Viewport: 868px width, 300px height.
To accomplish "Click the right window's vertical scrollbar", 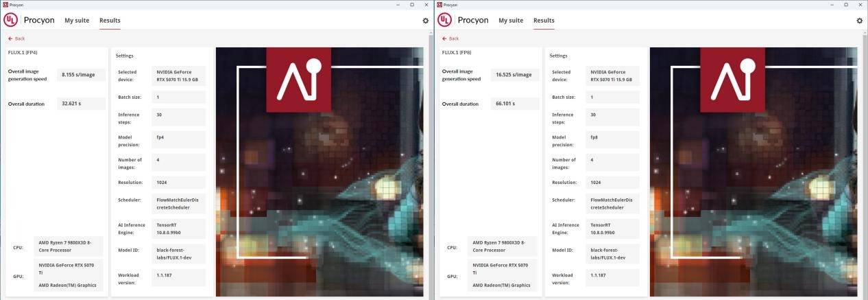I will pyautogui.click(x=865, y=165).
